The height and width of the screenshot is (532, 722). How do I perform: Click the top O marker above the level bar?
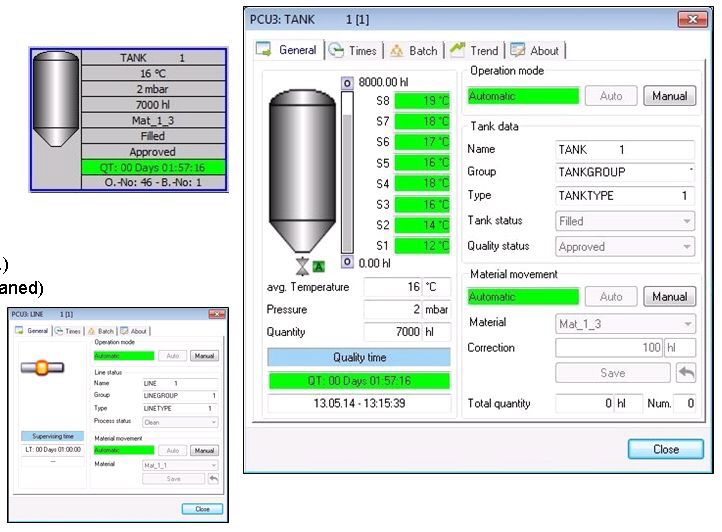[x=347, y=84]
